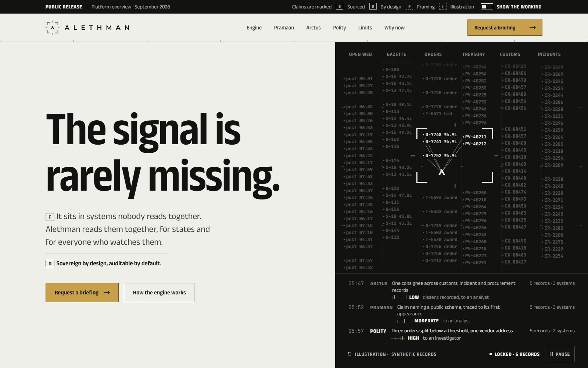The width and height of the screenshot is (588, 368).
Task: Click the F marker before hero paragraph
Action: [x=50, y=217]
